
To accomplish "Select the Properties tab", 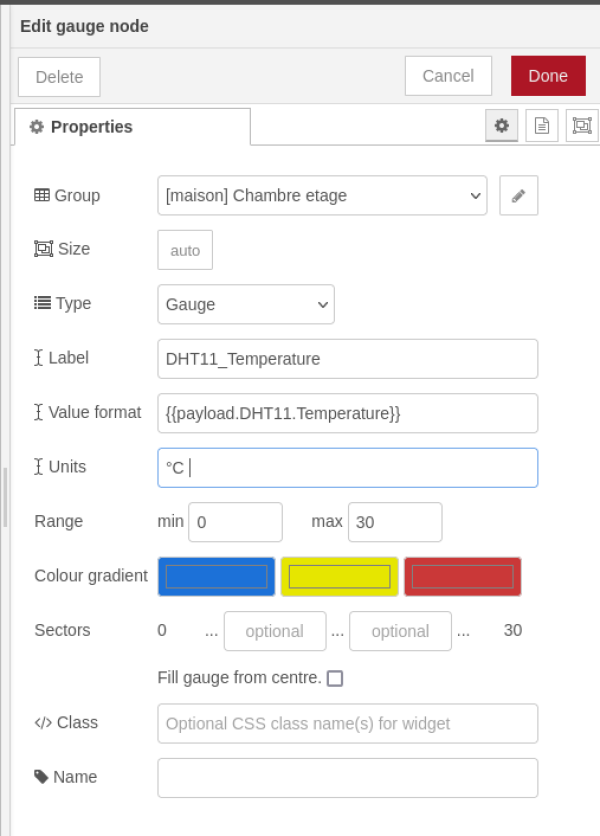I will tap(132, 127).
